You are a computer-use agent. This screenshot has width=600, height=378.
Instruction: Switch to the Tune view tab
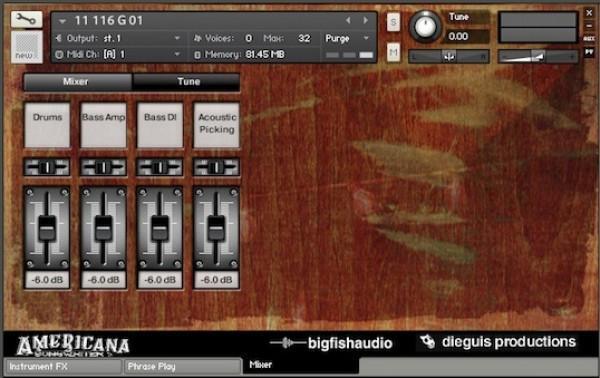click(186, 82)
